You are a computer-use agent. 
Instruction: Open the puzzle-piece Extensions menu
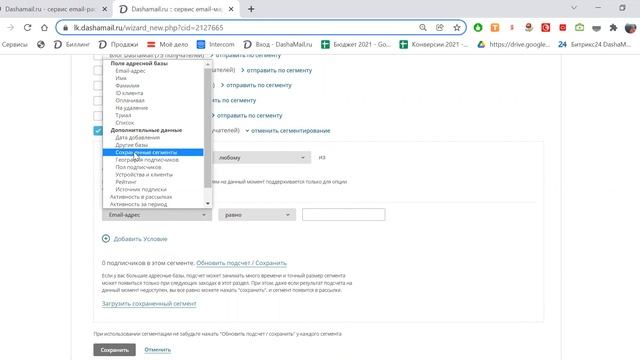(613, 28)
